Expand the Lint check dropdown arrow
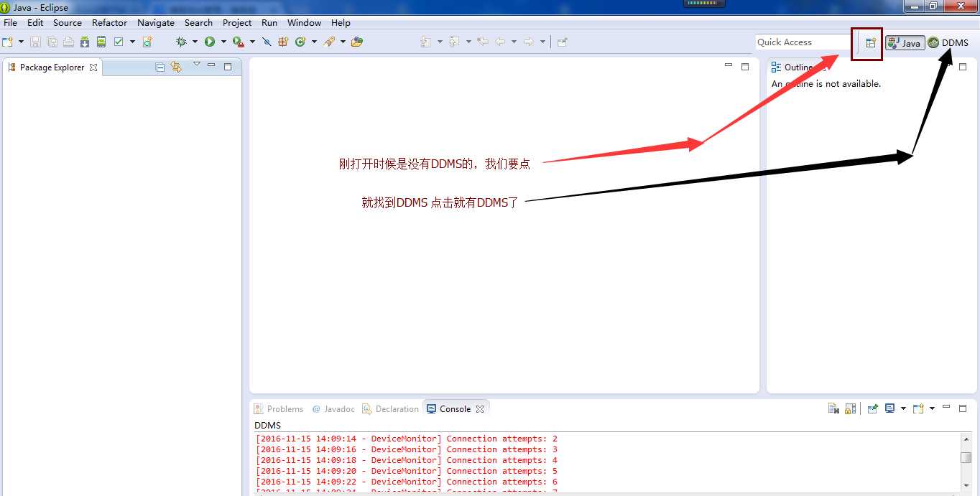The width and height of the screenshot is (980, 496). 132,42
